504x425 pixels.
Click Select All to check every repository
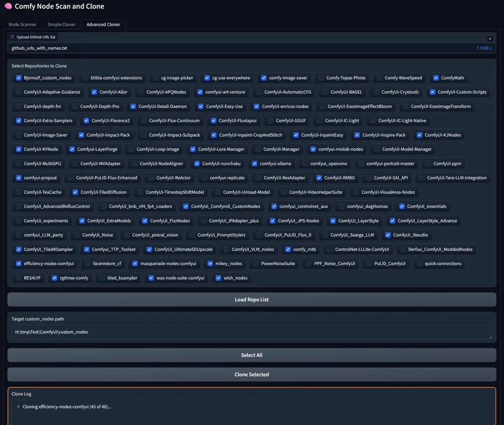click(x=252, y=355)
